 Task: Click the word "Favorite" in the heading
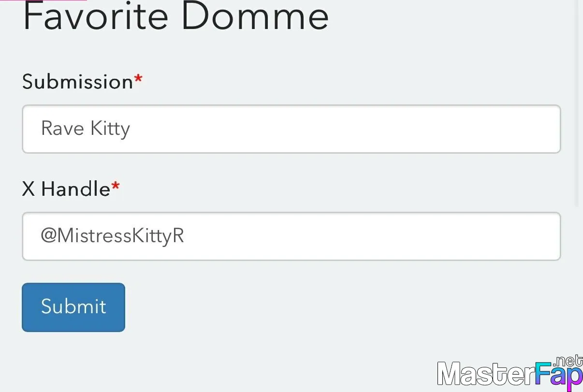[x=95, y=17]
